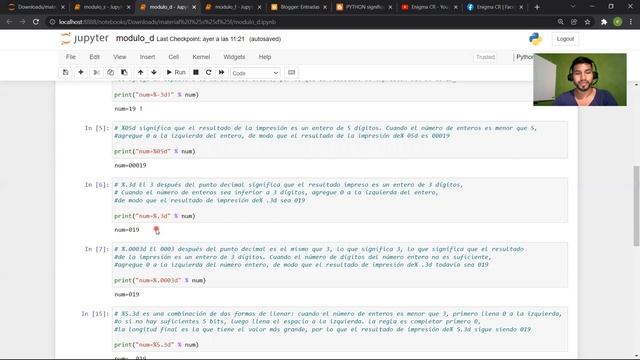
Task: Interrupt the kernel using the stop icon
Action: click(196, 73)
